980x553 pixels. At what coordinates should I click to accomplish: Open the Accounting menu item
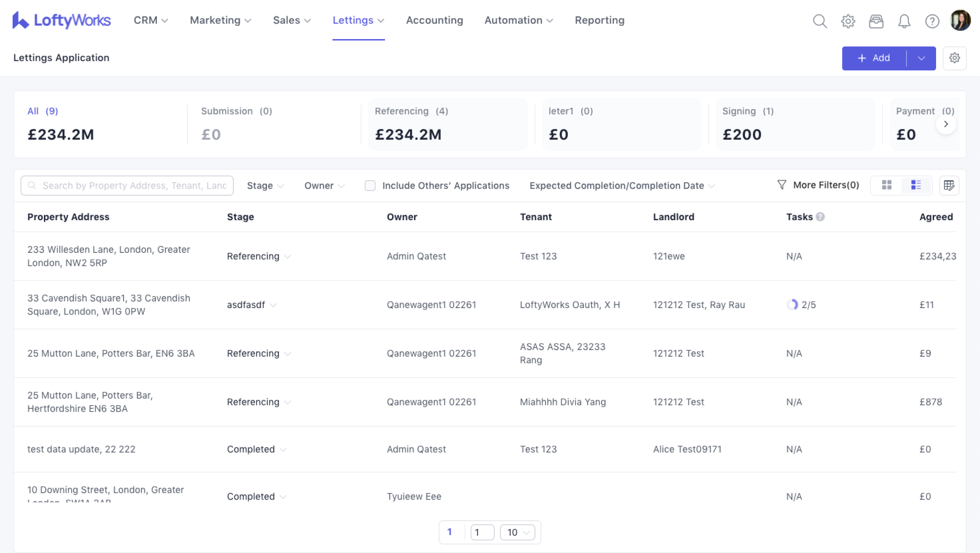(x=434, y=20)
